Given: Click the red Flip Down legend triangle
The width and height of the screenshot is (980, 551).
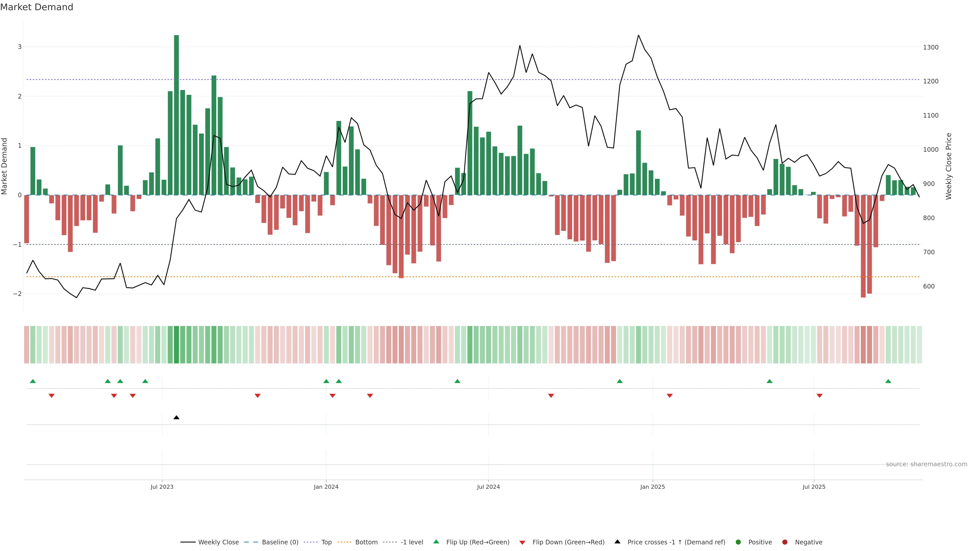Looking at the screenshot, I should tap(522, 542).
